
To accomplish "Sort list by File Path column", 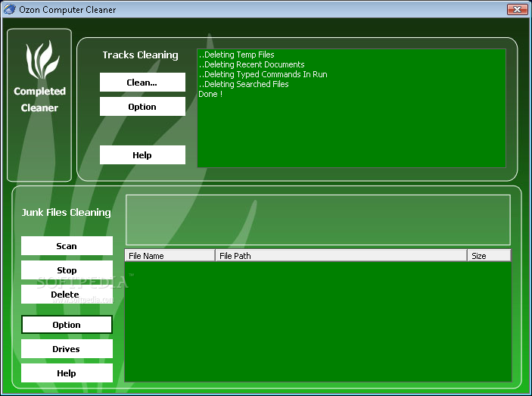I will (x=341, y=255).
